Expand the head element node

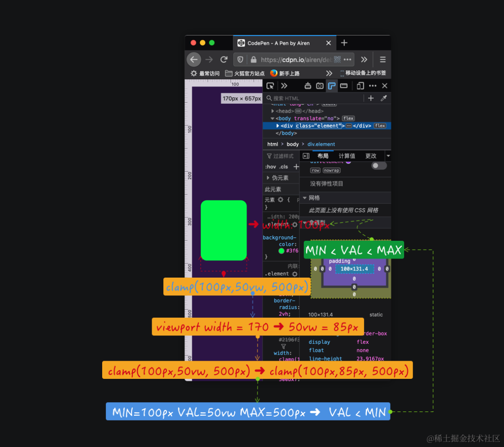click(273, 111)
